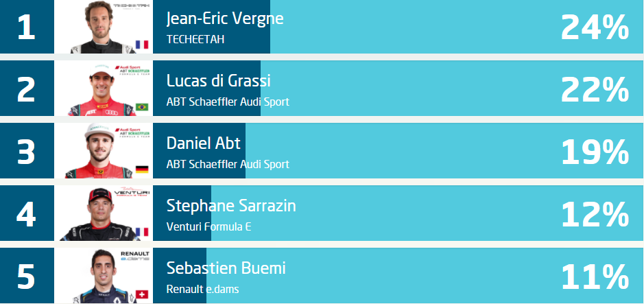
Task: Click the 24% vote bar
Action: (398, 27)
